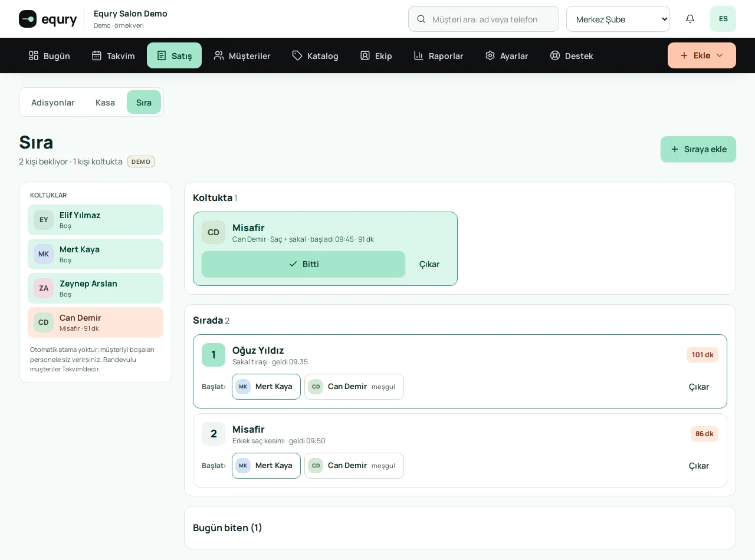Click the checkmark icon on Bitti
Image resolution: width=755 pixels, height=560 pixels.
pyautogui.click(x=293, y=264)
